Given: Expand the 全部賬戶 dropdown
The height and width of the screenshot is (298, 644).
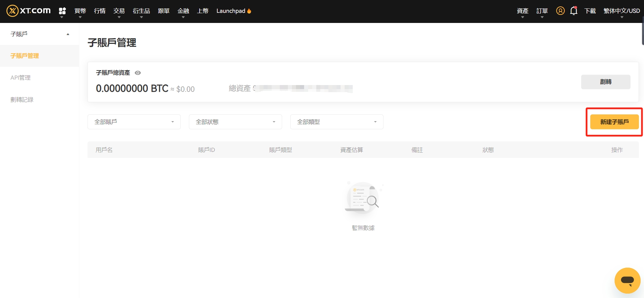Looking at the screenshot, I should pyautogui.click(x=134, y=122).
